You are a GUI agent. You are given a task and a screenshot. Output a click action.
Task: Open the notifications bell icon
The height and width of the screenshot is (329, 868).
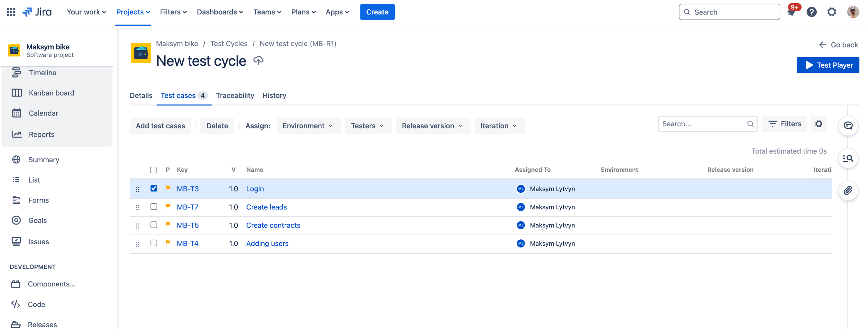pos(791,12)
